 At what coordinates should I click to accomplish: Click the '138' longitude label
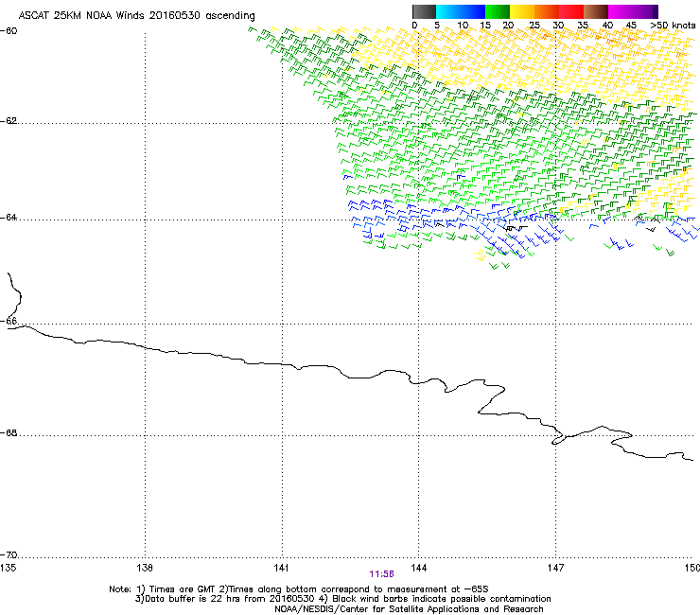[x=145, y=568]
